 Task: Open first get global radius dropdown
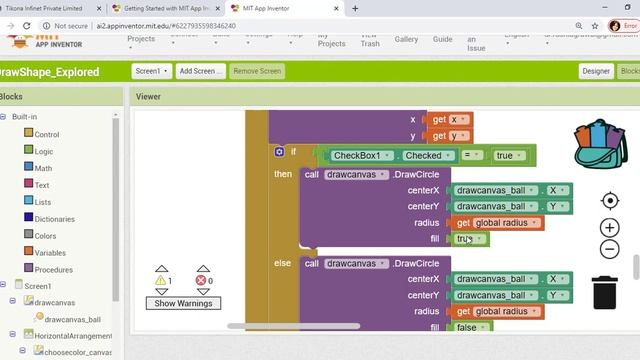tap(507, 223)
